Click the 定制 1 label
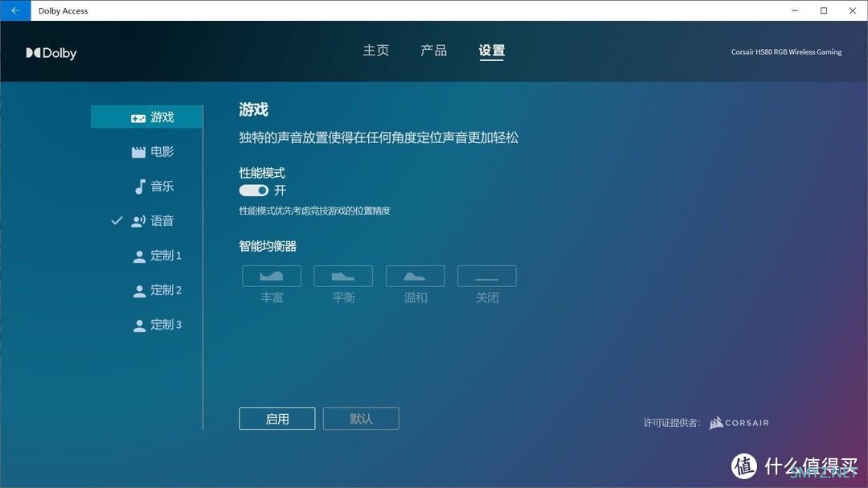 pos(166,256)
